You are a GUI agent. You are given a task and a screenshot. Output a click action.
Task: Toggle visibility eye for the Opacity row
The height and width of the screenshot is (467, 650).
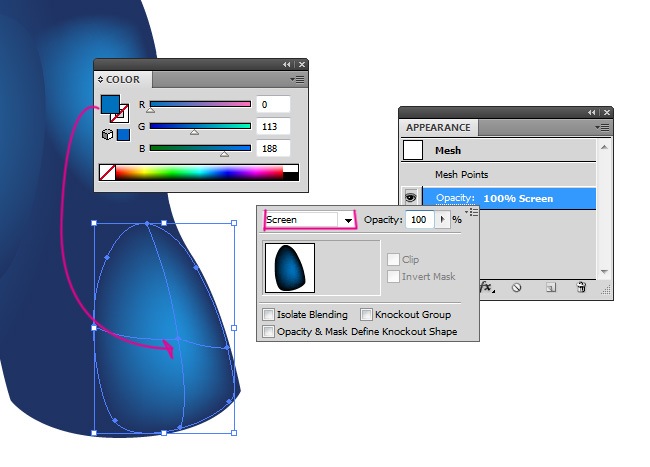pyautogui.click(x=411, y=198)
